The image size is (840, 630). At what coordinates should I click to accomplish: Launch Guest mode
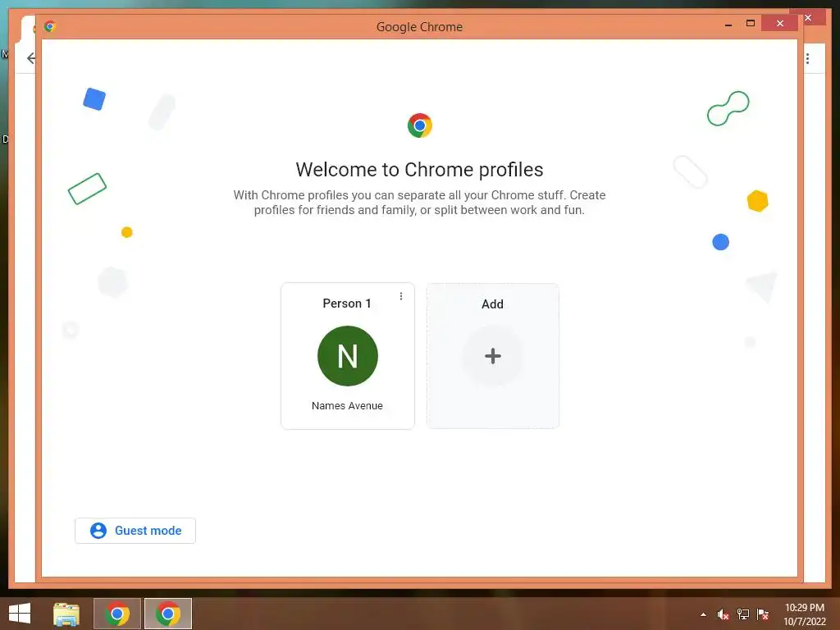click(135, 531)
